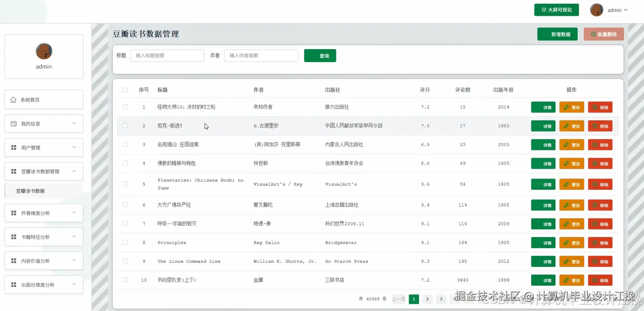Open the 我的信息 menu label

tap(31, 124)
